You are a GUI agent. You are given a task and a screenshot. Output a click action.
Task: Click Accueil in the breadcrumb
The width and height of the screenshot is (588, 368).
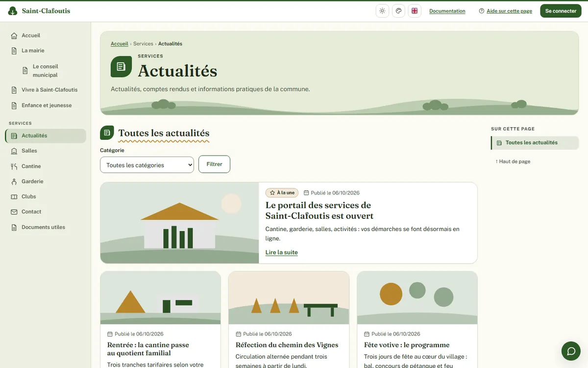(x=120, y=44)
